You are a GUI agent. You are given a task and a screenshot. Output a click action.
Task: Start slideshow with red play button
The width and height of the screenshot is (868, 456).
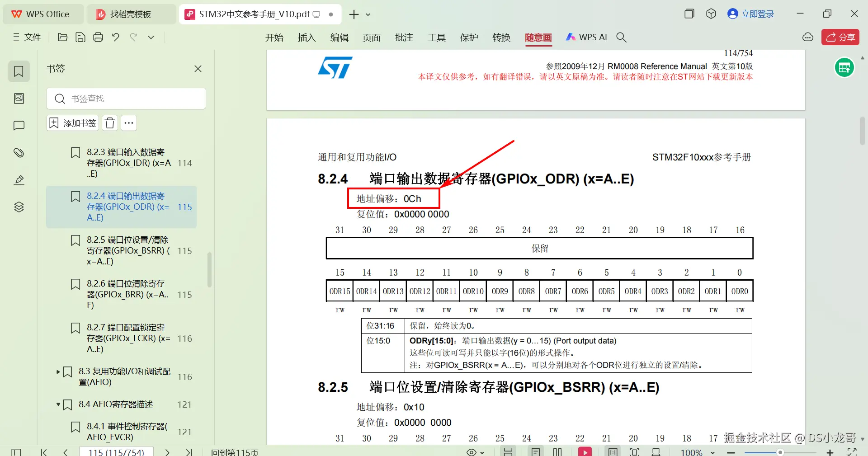(x=585, y=451)
